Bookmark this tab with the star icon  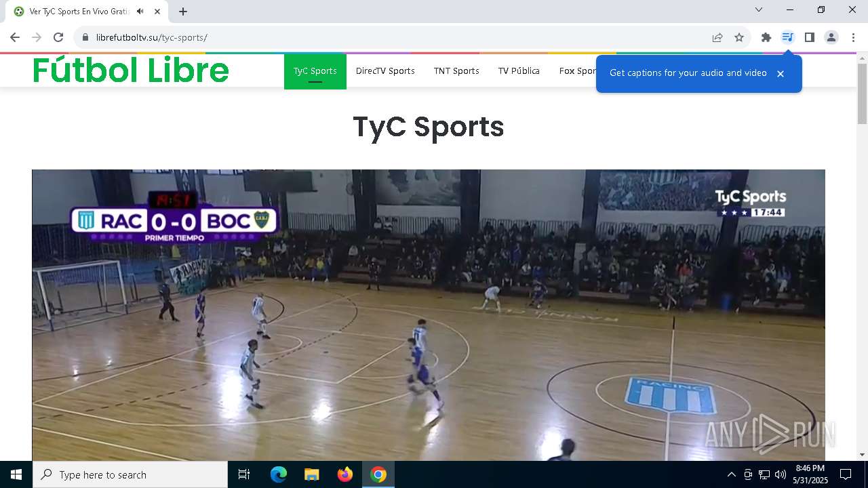pos(739,37)
